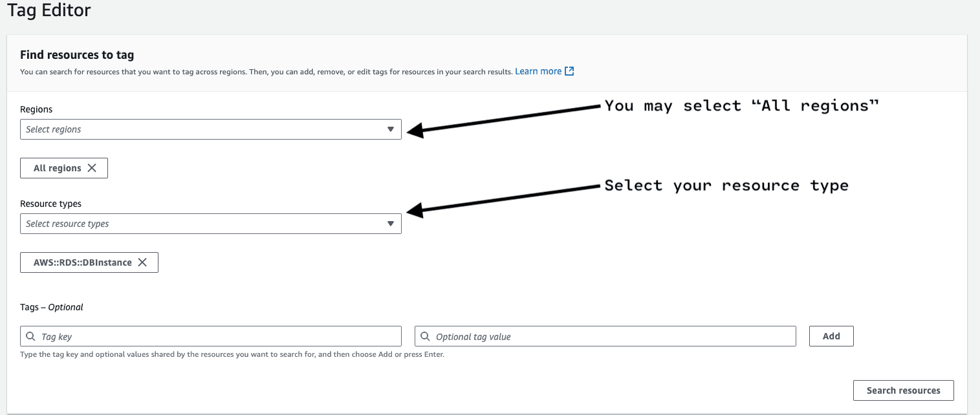Click the magnifier icon in Optional tag value field

click(x=426, y=337)
